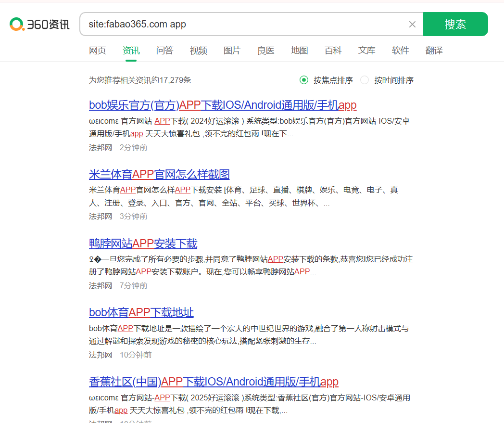The height and width of the screenshot is (423, 504).
Task: Go to the 软件 tab
Action: tap(400, 51)
